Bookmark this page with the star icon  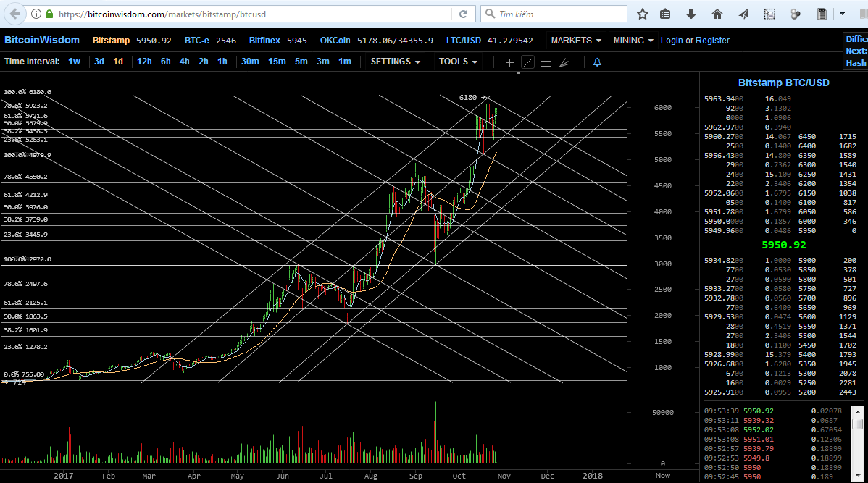click(642, 14)
